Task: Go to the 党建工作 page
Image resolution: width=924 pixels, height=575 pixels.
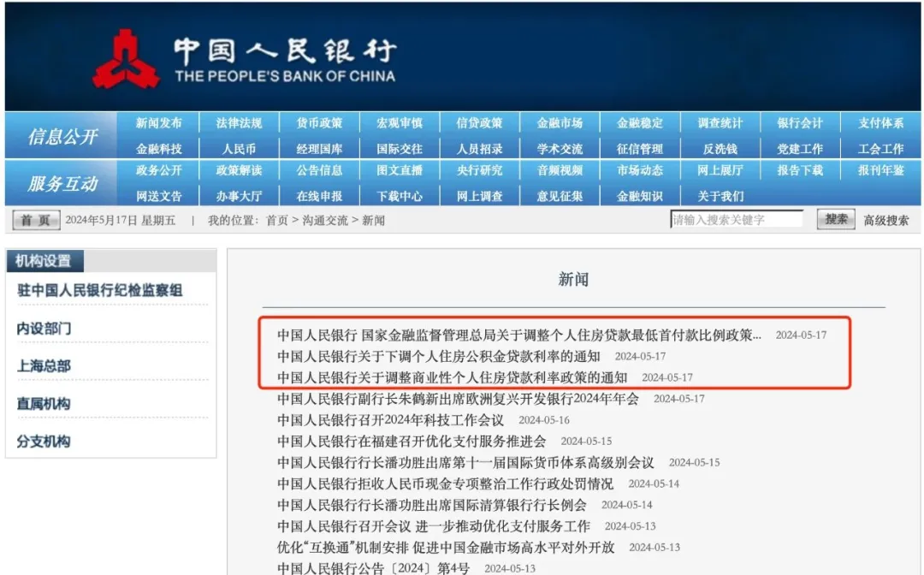Action: [800, 149]
